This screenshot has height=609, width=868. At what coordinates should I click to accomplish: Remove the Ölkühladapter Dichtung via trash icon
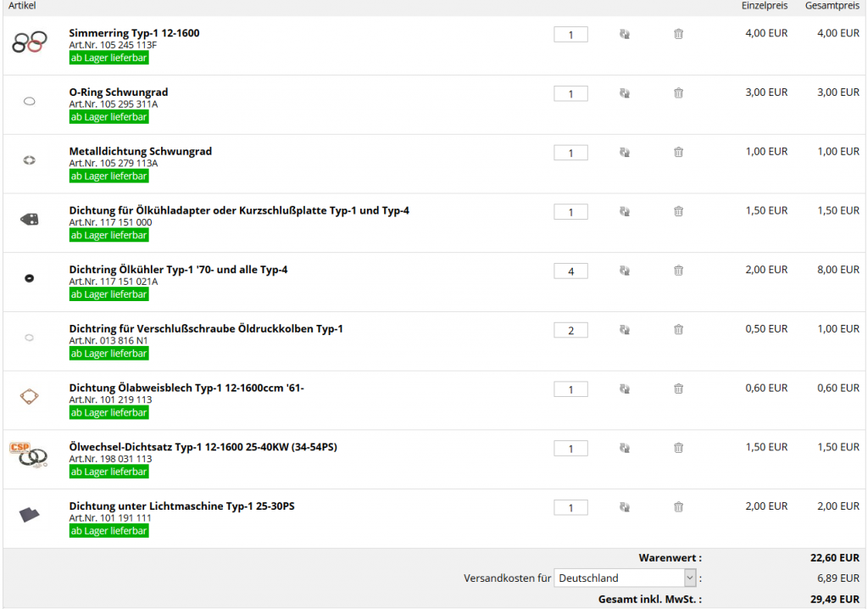coord(678,212)
